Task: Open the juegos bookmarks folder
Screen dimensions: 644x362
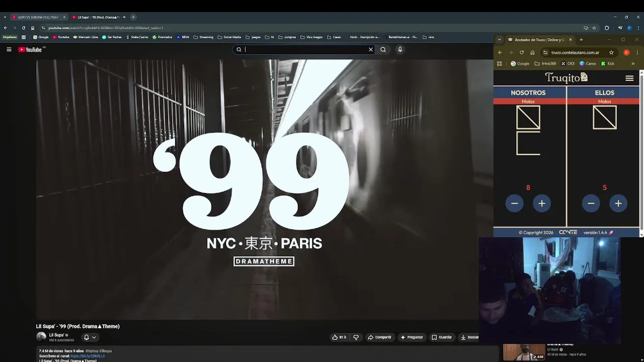Action: (x=253, y=37)
